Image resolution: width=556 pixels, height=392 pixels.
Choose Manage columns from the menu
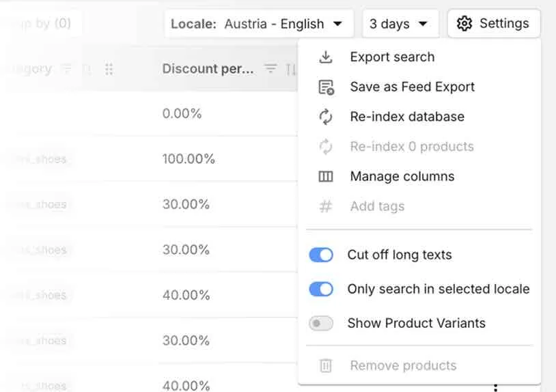point(402,176)
